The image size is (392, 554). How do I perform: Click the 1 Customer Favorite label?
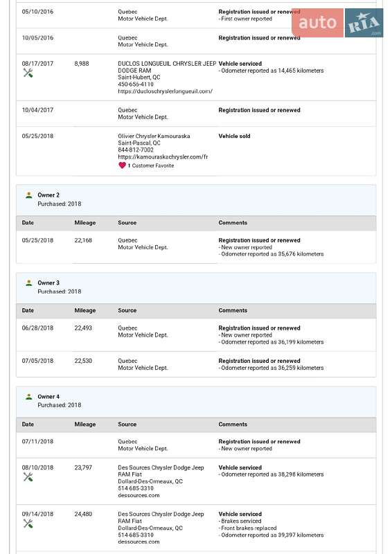(x=151, y=166)
